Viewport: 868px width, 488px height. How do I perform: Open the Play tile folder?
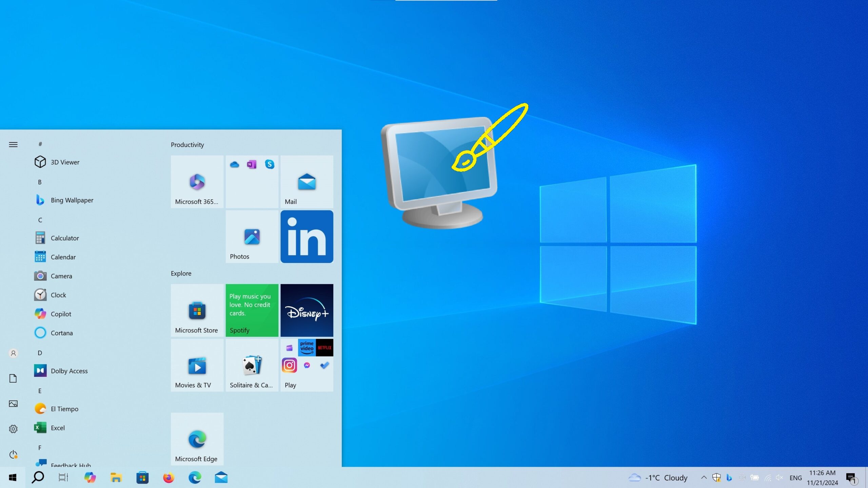307,365
